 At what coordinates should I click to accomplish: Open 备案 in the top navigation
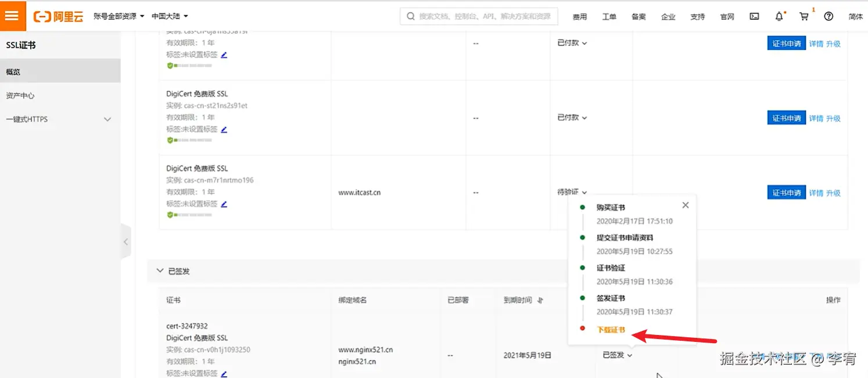point(639,17)
